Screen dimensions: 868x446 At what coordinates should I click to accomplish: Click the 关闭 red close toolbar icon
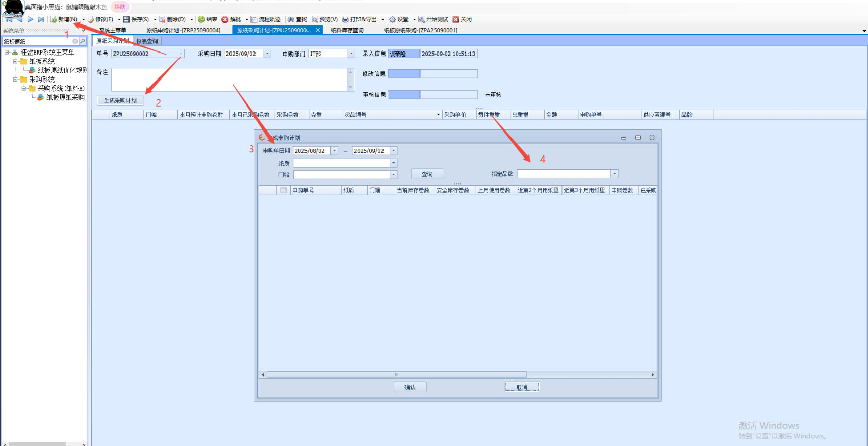pos(456,19)
